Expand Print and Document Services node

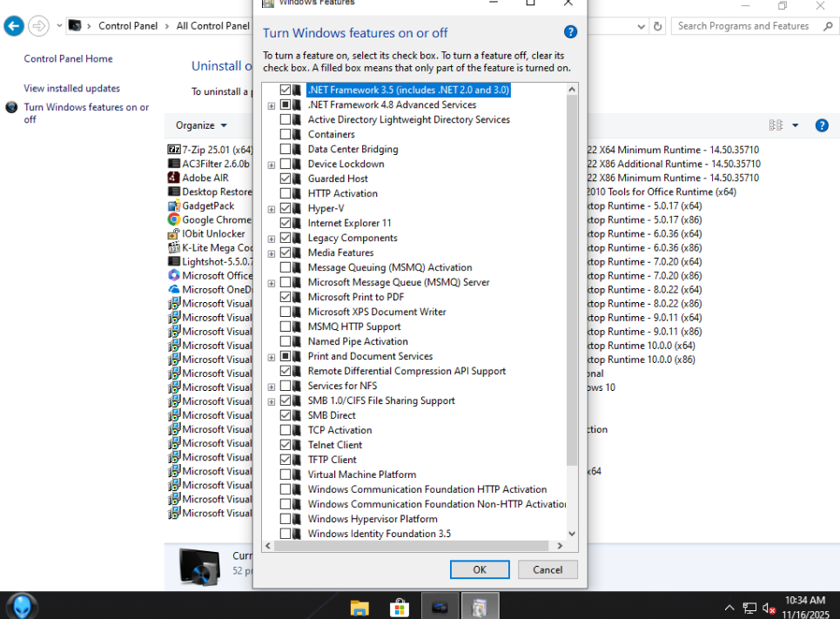tap(272, 358)
